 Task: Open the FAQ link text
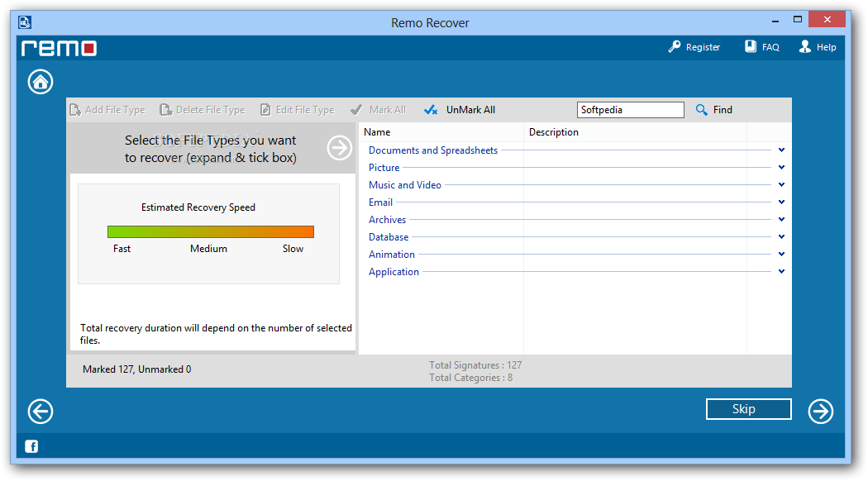pos(770,48)
